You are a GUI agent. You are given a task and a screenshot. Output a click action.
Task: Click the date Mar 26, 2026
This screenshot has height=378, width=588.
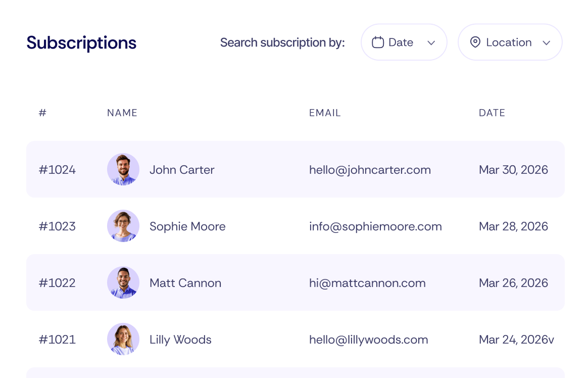513,283
